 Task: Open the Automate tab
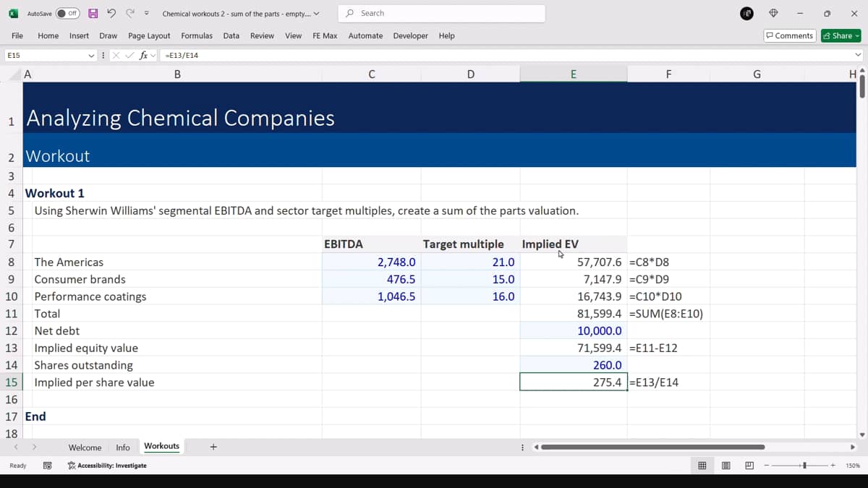pyautogui.click(x=365, y=35)
